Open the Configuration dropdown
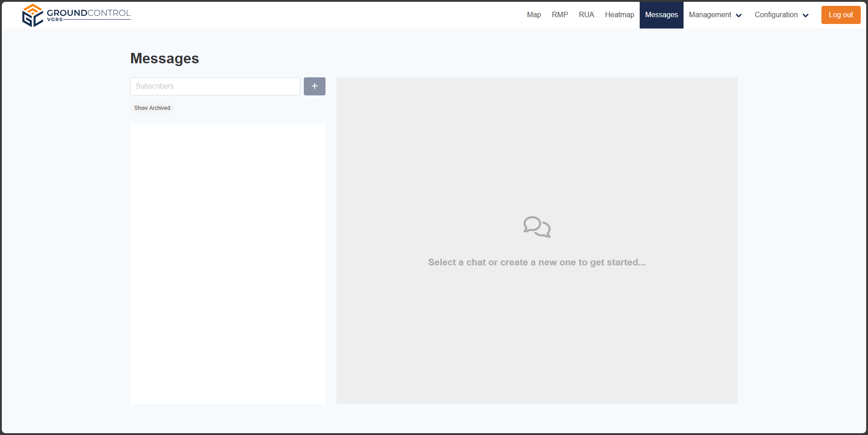 (776, 15)
